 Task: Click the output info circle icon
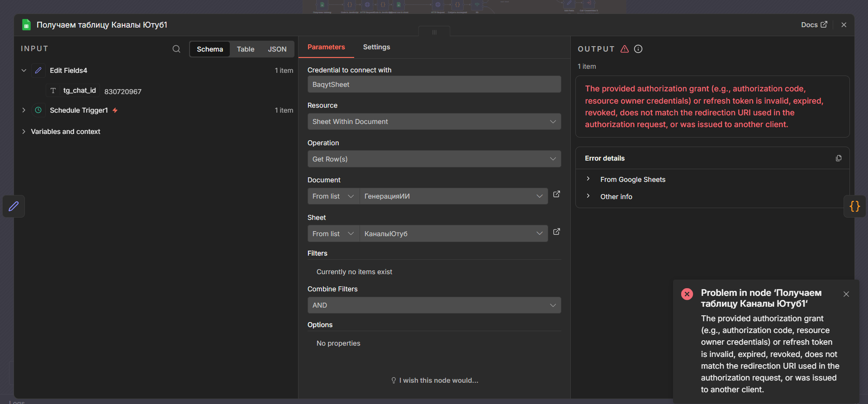click(638, 49)
